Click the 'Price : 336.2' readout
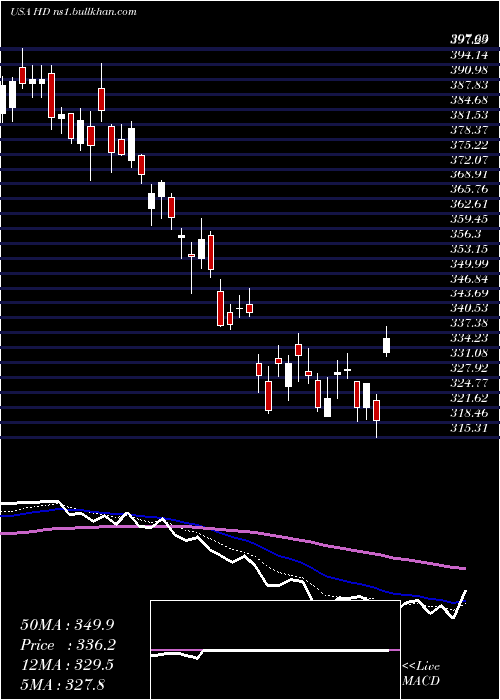The image size is (500, 700). (x=68, y=645)
